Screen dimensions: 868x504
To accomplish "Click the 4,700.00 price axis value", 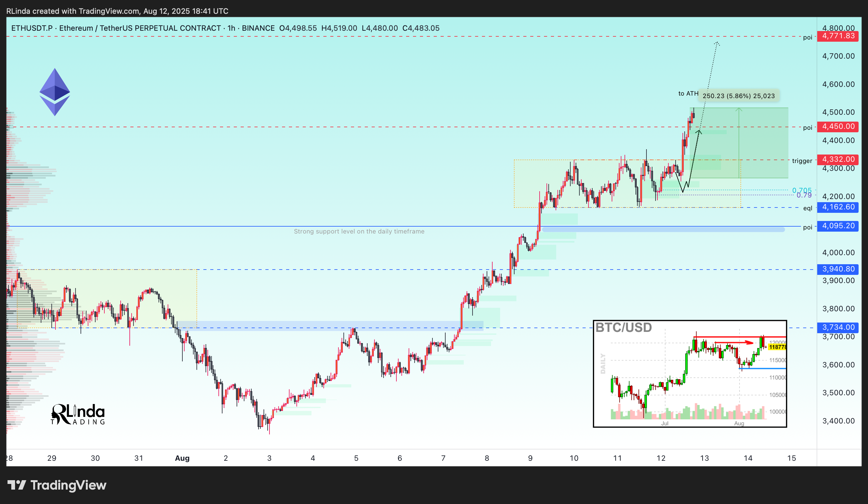I will coord(838,56).
